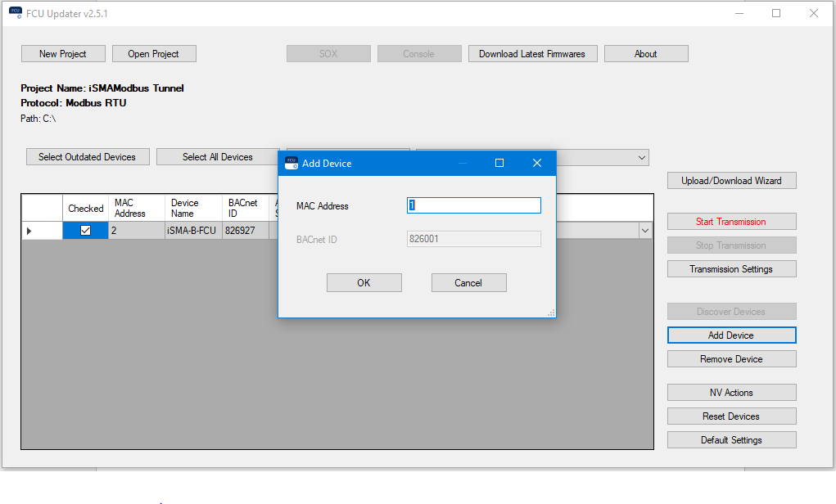Download Latest Firmwares

[532, 53]
